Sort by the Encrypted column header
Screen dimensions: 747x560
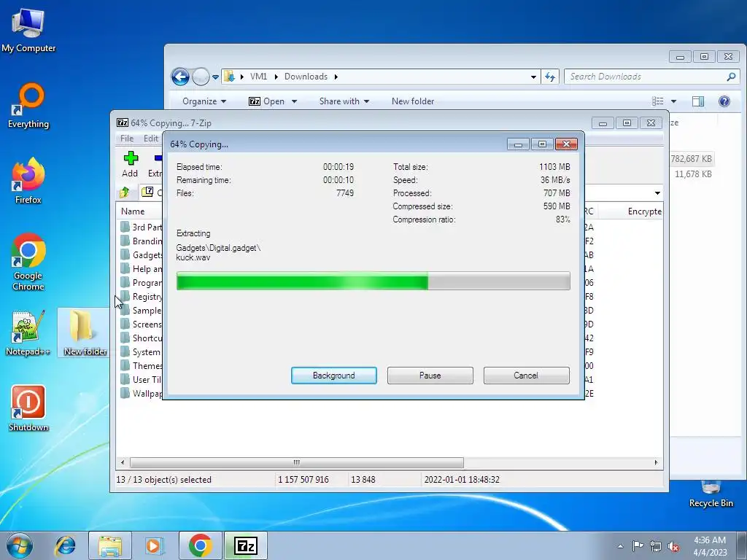click(x=644, y=211)
